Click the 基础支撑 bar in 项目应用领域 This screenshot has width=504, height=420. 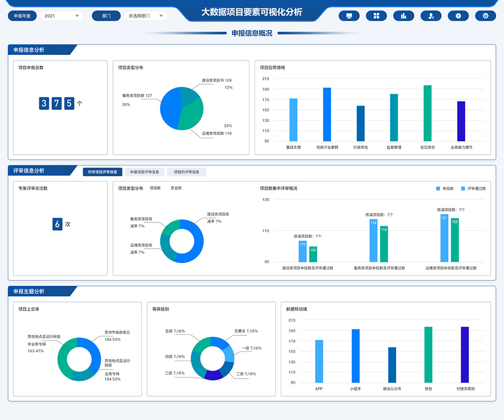pos(293,120)
